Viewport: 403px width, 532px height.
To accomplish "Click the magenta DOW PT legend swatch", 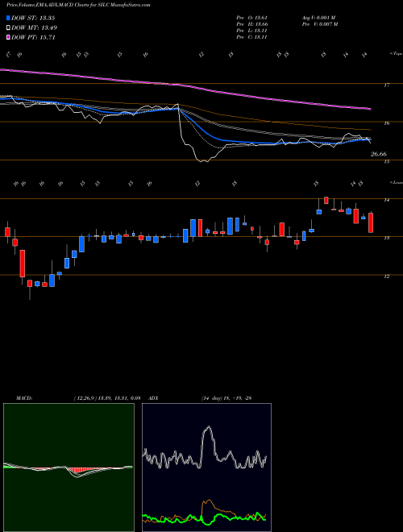I will coord(8,37).
